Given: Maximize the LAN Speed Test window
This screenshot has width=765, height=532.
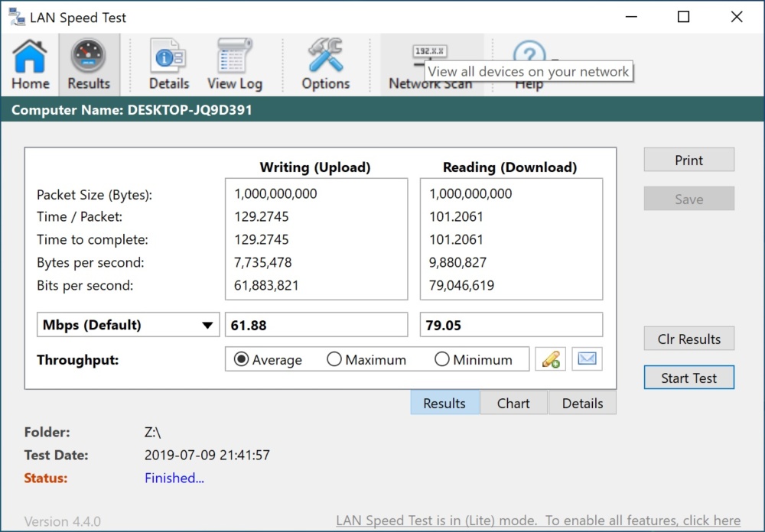Looking at the screenshot, I should coord(683,17).
